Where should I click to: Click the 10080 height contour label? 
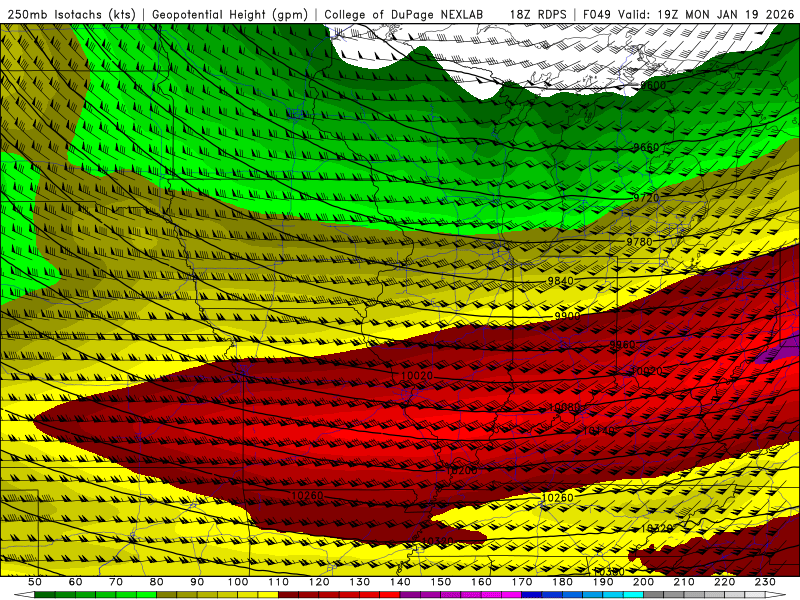coord(564,408)
